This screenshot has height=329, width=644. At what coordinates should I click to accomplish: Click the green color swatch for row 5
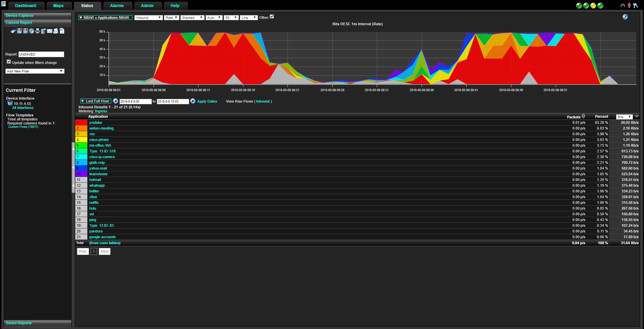click(81, 145)
